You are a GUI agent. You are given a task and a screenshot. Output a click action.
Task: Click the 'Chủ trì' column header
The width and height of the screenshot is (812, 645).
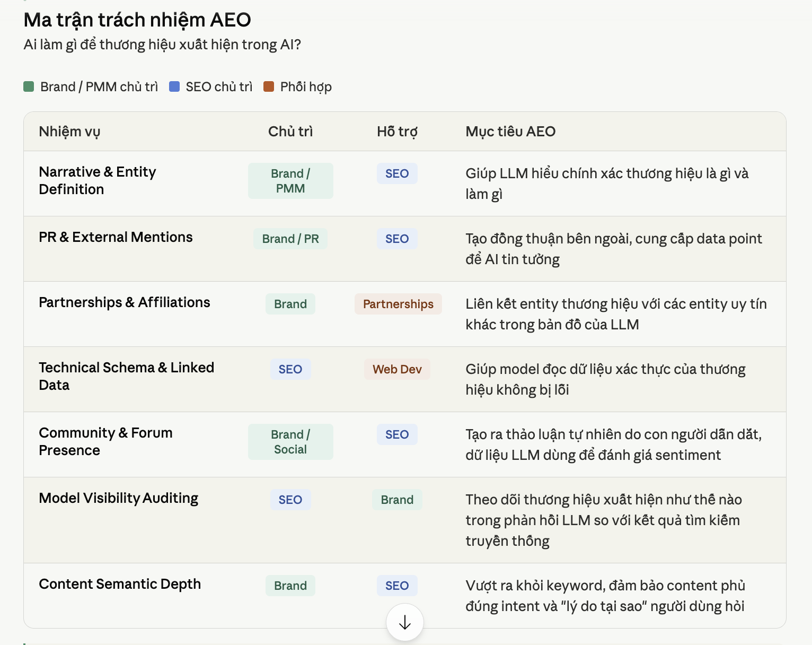pyautogui.click(x=290, y=132)
